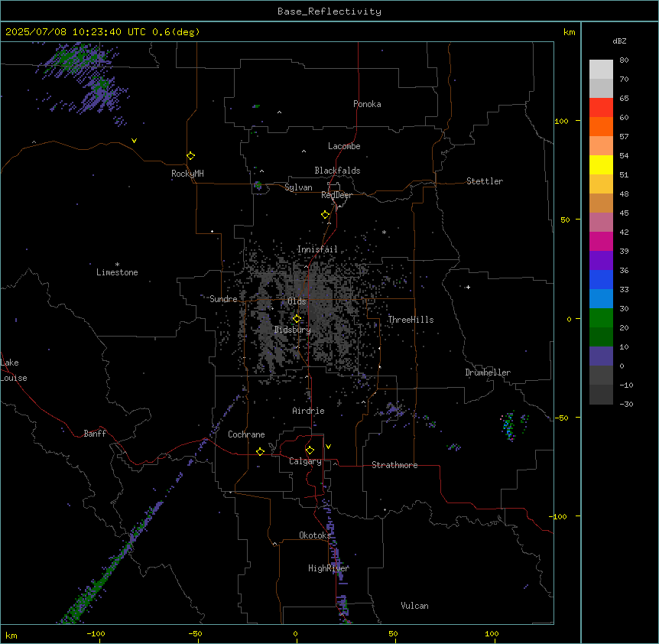Click the asterisk marker above Limestone

tap(117, 265)
